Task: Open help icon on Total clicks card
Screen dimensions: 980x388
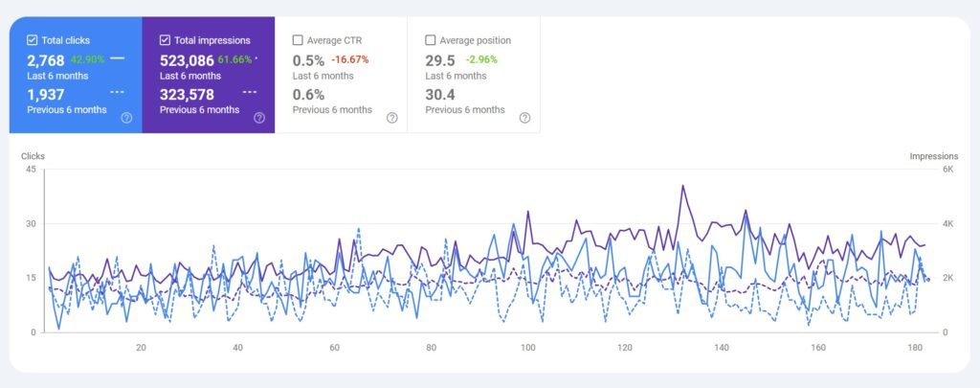Action: click(127, 118)
